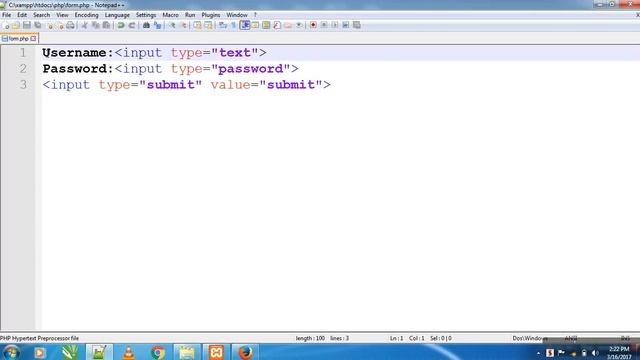Image resolution: width=640 pixels, height=360 pixels.
Task: Click the Replace toolbar icon
Action: [x=157, y=25]
